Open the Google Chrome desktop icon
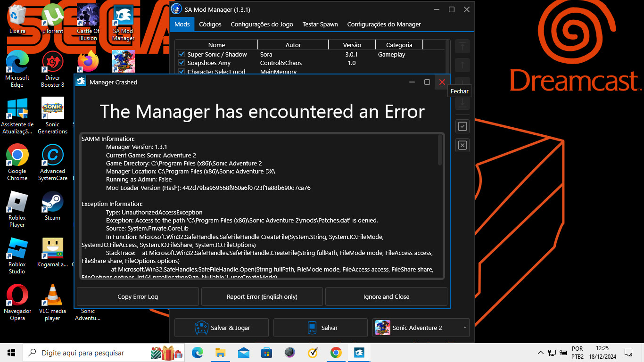This screenshot has width=644, height=362. point(17,156)
